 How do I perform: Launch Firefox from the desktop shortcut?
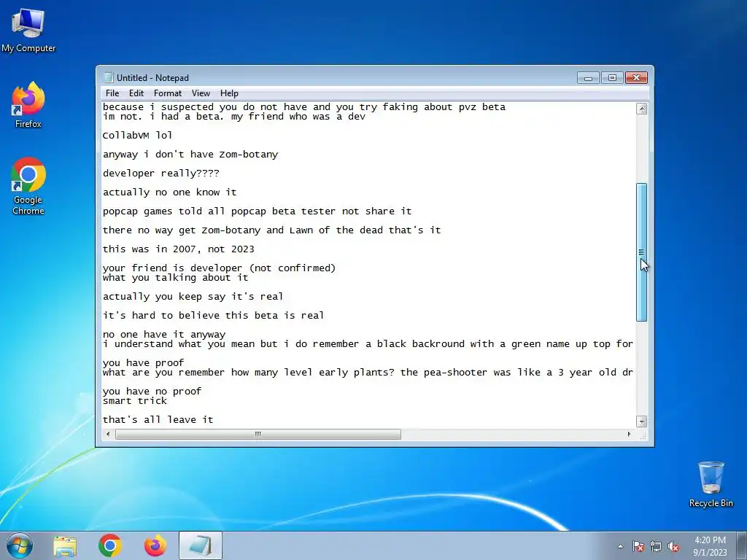click(28, 105)
